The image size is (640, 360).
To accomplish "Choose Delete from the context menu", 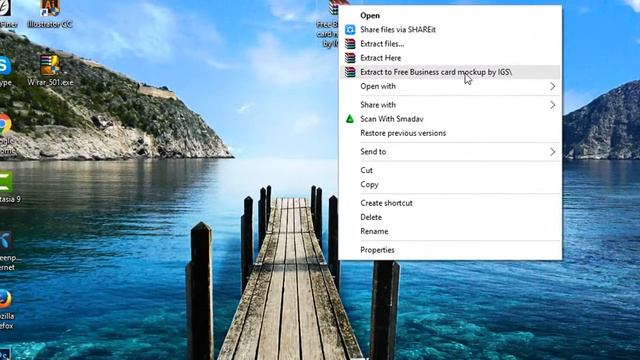I will (x=450, y=217).
